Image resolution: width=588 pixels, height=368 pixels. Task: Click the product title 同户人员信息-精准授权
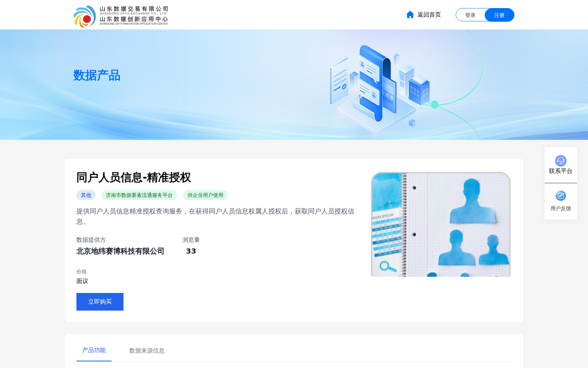pos(134,177)
